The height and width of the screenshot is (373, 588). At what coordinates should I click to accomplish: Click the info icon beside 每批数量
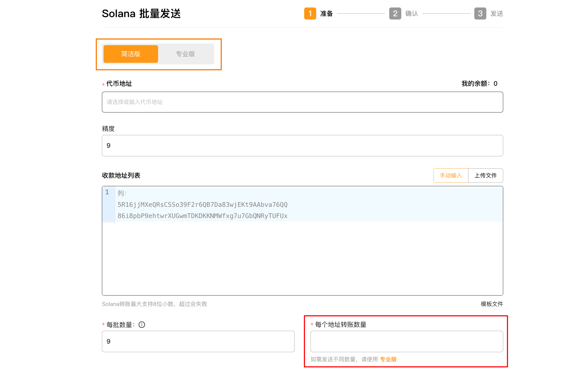(x=142, y=325)
